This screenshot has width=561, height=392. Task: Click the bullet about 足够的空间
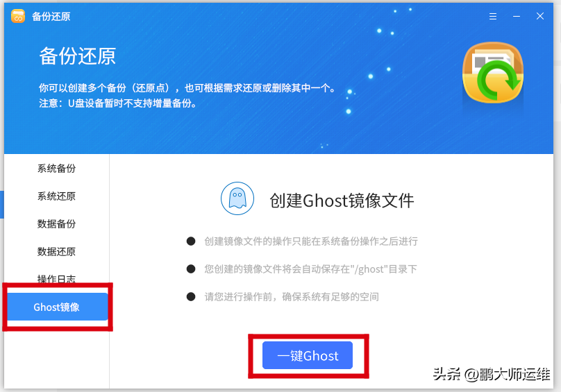click(x=291, y=297)
